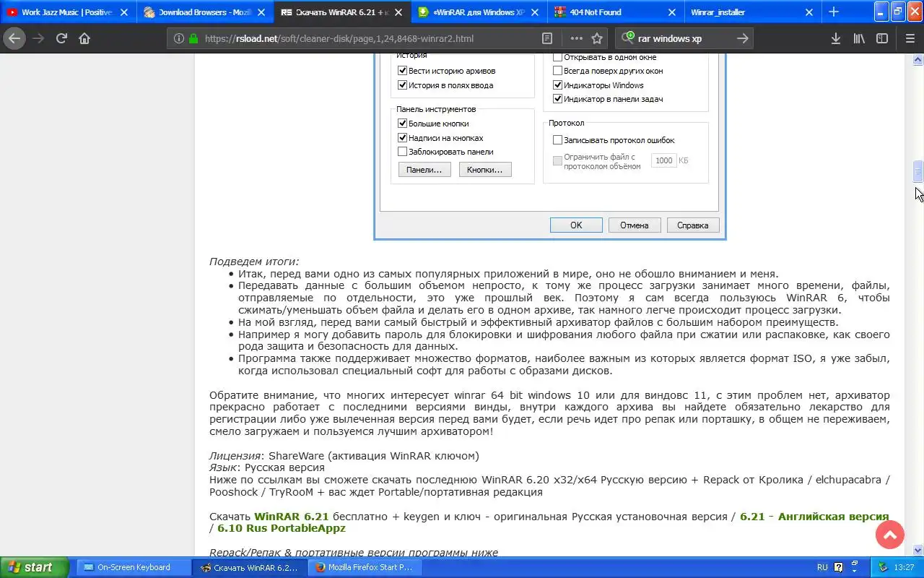The height and width of the screenshot is (578, 924).
Task: Click the 'Кнопки...' button in the image
Action: click(485, 169)
